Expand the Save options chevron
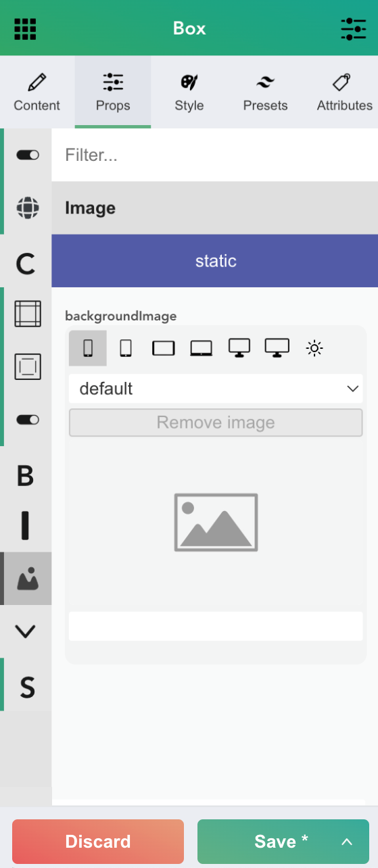378x868 pixels. pyautogui.click(x=347, y=842)
